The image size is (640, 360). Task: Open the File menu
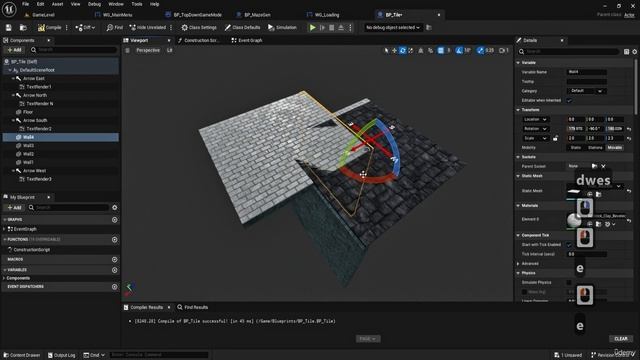click(x=25, y=4)
